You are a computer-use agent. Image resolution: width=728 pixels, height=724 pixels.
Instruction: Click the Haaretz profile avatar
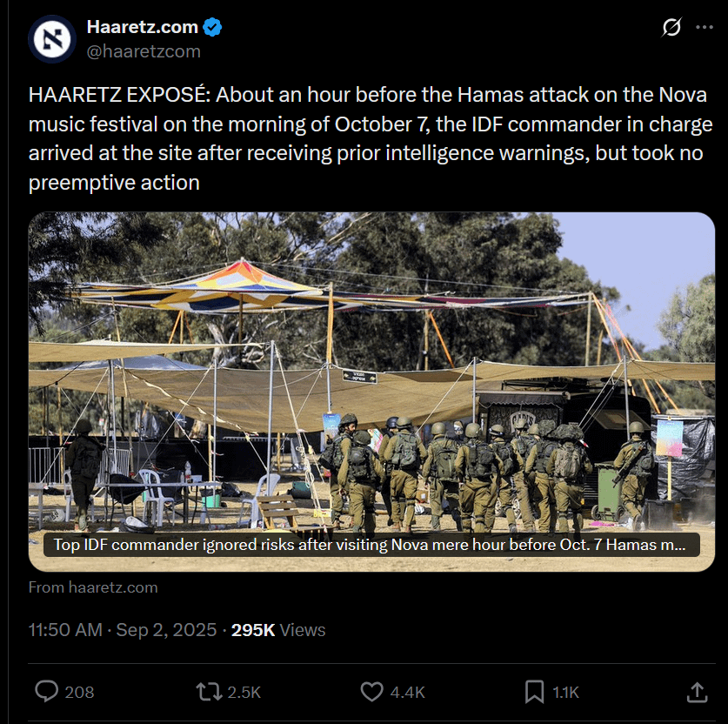pos(52,39)
